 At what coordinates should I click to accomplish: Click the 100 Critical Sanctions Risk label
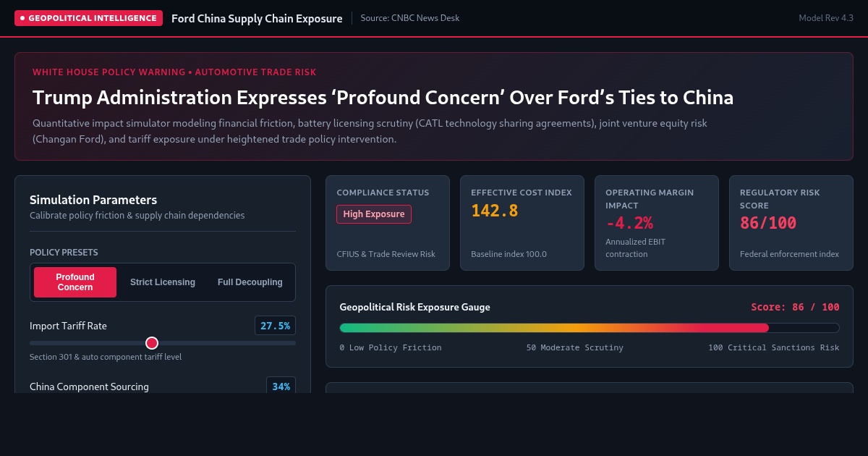point(774,347)
